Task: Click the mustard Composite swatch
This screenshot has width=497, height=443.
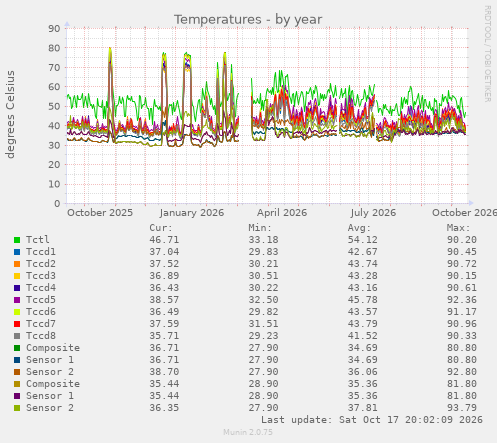Action: (17, 384)
